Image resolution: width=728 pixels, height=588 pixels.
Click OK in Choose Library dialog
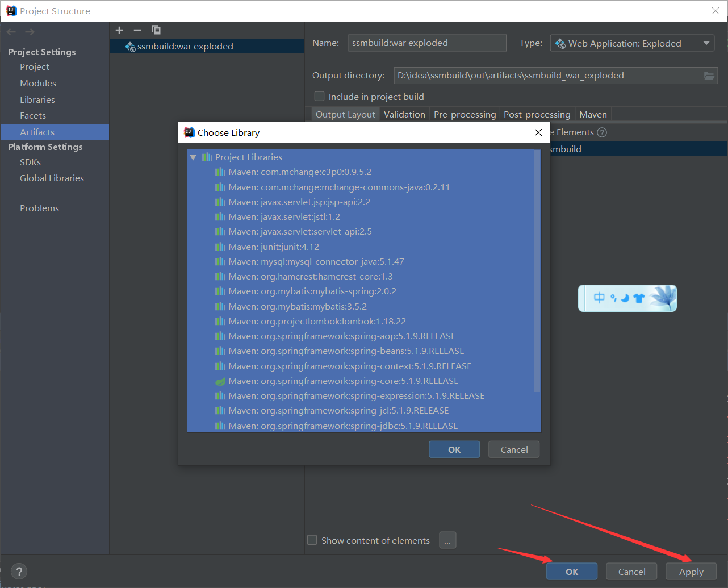click(454, 449)
